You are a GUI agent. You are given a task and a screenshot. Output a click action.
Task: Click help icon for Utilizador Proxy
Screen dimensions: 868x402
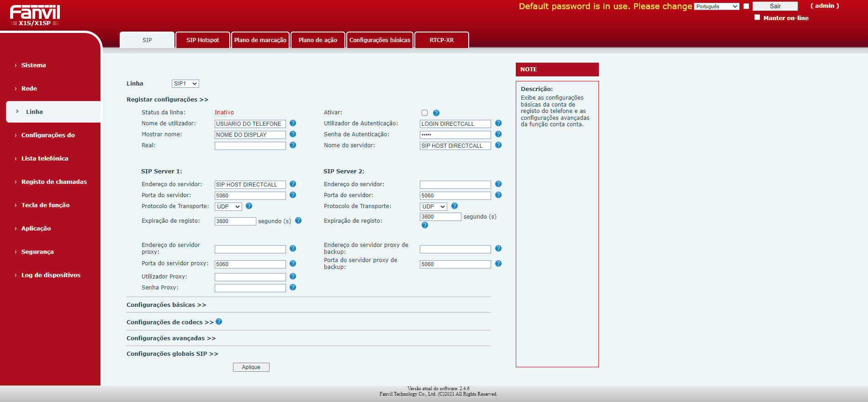click(293, 277)
